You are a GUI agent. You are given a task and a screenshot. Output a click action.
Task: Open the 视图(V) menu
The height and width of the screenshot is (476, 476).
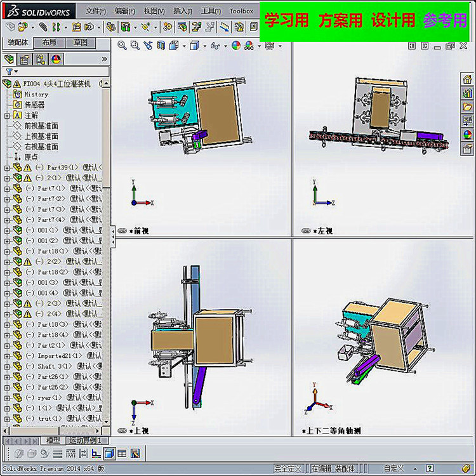tap(154, 11)
